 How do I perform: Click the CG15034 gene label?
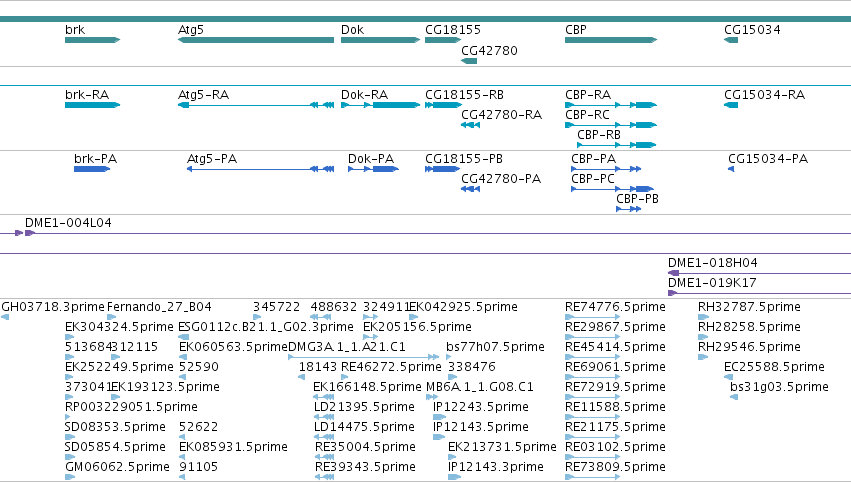752,30
